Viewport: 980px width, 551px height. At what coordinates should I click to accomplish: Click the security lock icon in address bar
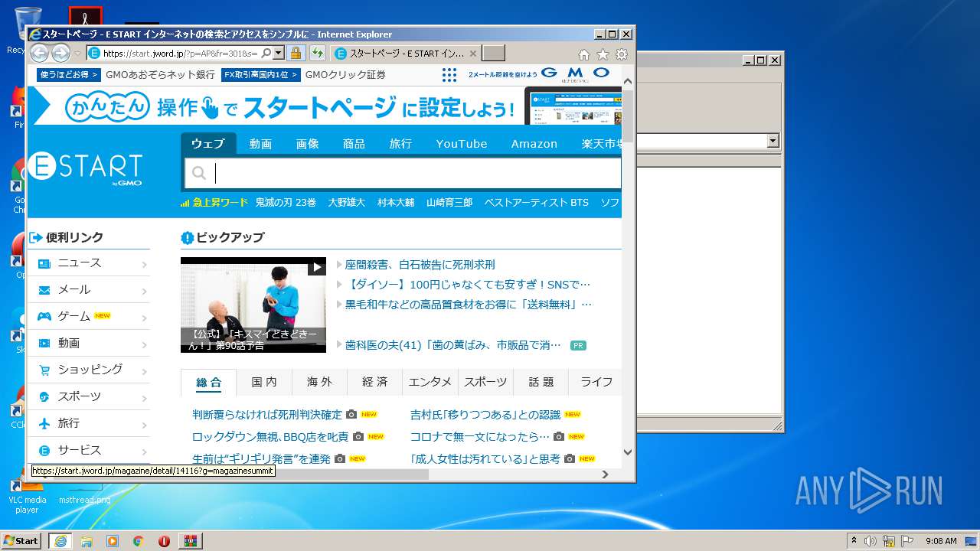point(296,53)
